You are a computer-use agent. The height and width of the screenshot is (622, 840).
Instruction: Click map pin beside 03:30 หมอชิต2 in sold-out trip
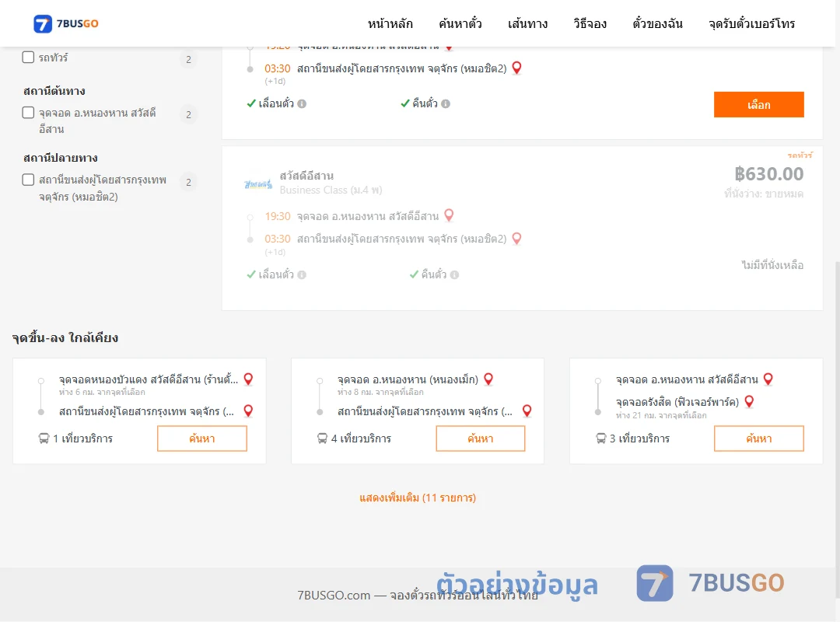pyautogui.click(x=516, y=239)
